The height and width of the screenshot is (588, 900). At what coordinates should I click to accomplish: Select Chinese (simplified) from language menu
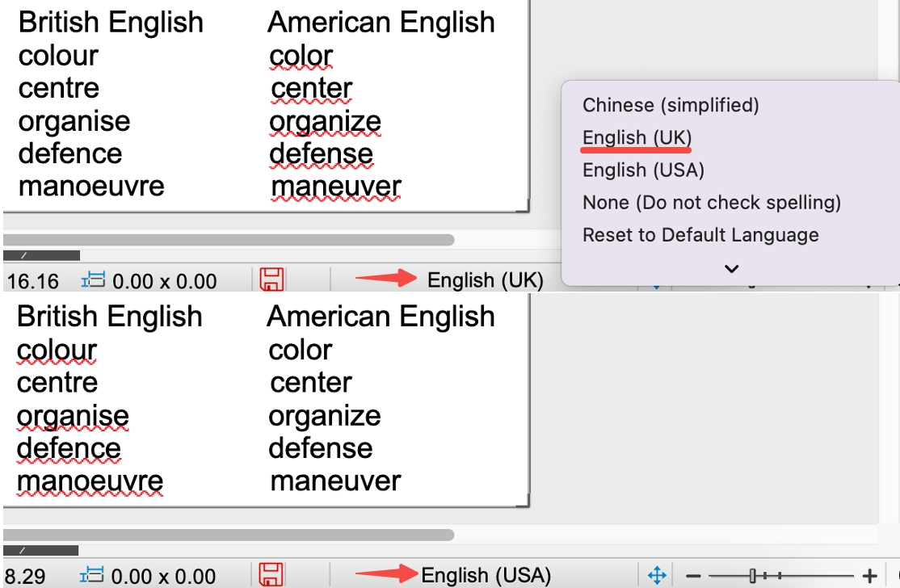coord(671,105)
